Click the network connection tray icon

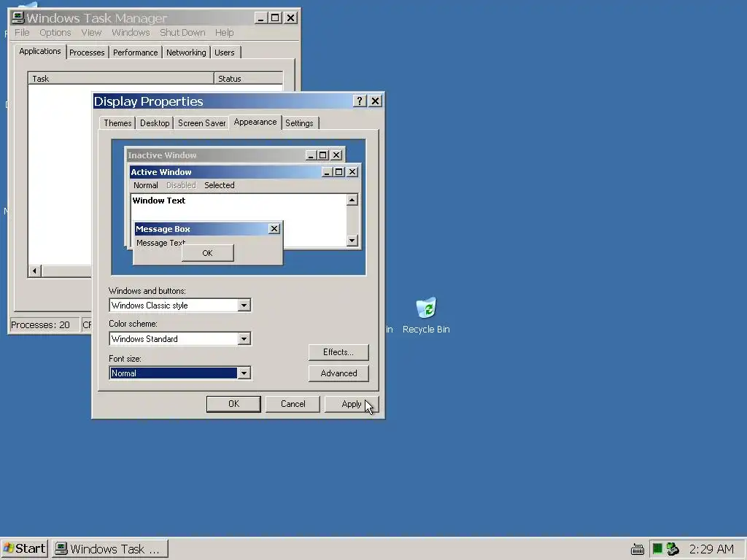coord(672,548)
